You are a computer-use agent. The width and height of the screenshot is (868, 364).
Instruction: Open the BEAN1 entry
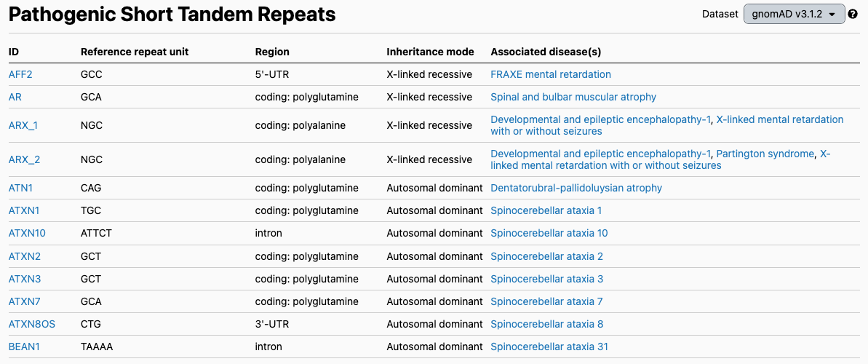coord(24,347)
